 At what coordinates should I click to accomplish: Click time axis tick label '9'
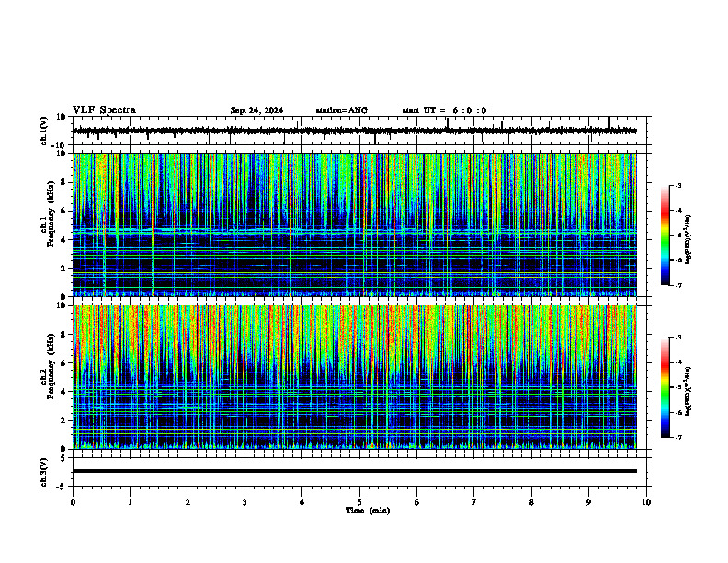coord(588,502)
